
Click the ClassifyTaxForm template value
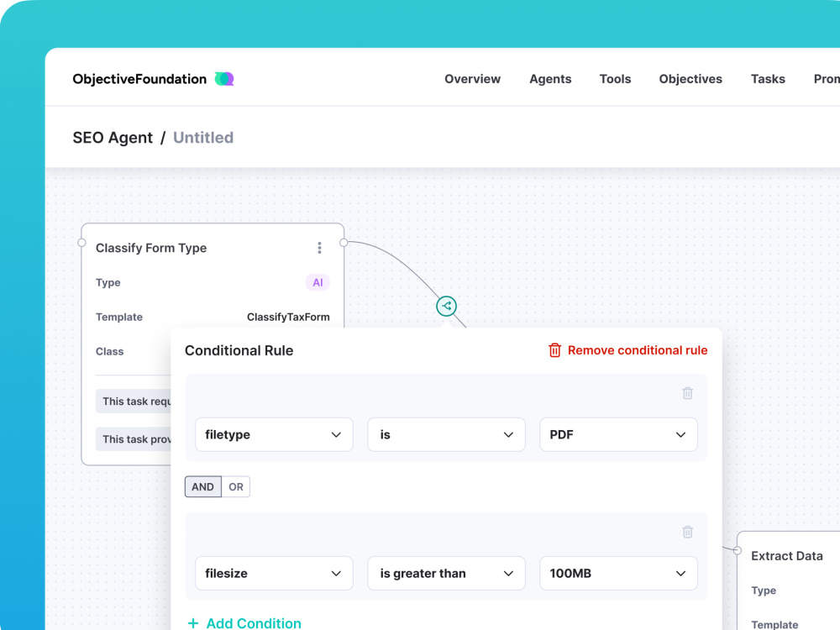click(x=288, y=318)
